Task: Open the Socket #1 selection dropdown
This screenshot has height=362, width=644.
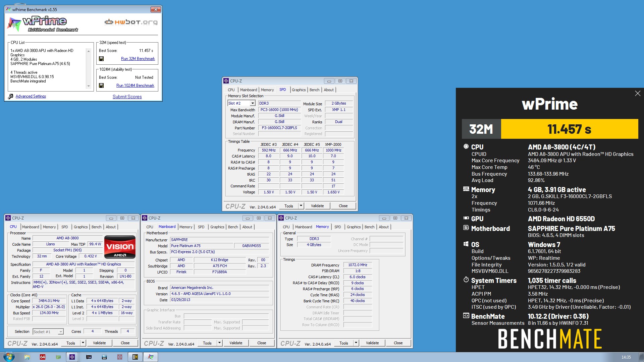Action: (x=61, y=332)
